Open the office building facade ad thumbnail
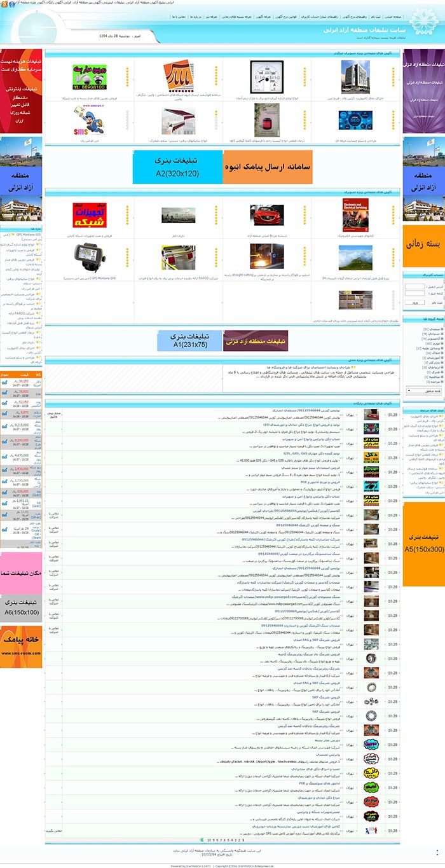Screen dimensions: 445x868 click(x=355, y=77)
